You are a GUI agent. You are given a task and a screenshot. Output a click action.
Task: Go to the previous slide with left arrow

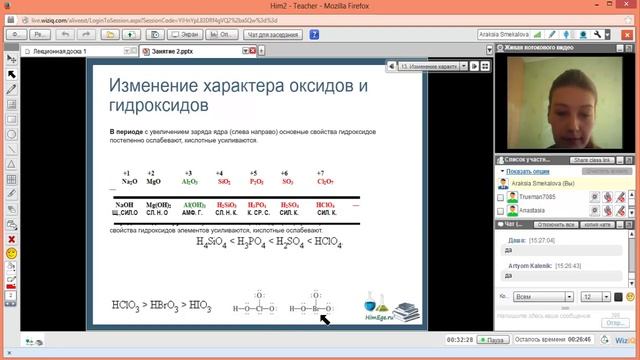[x=391, y=66]
